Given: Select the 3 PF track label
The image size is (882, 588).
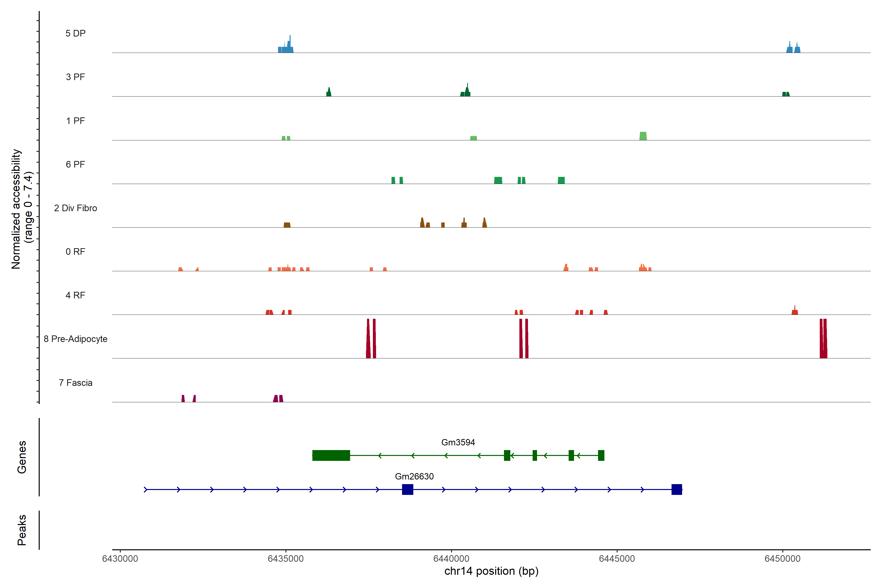Looking at the screenshot, I should (75, 77).
